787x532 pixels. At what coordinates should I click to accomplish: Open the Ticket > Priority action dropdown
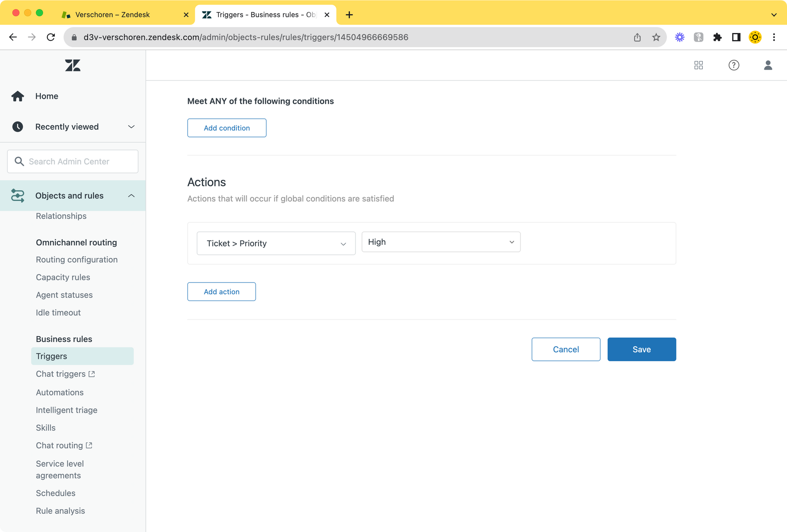click(276, 243)
